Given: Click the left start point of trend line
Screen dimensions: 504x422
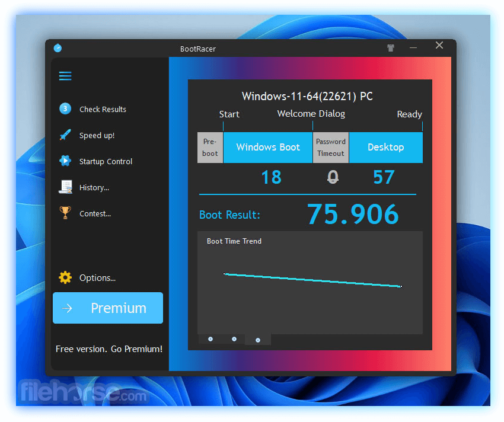Looking at the screenshot, I should coord(224,274).
